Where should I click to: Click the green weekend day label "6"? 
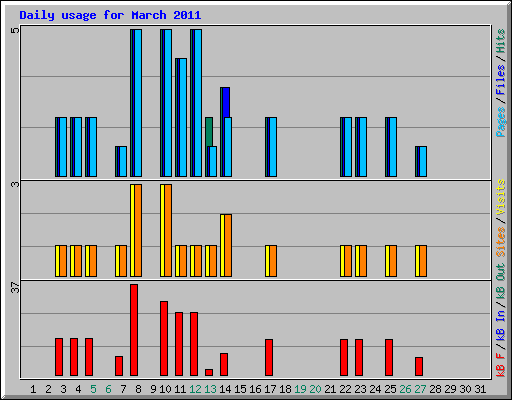click(x=108, y=389)
